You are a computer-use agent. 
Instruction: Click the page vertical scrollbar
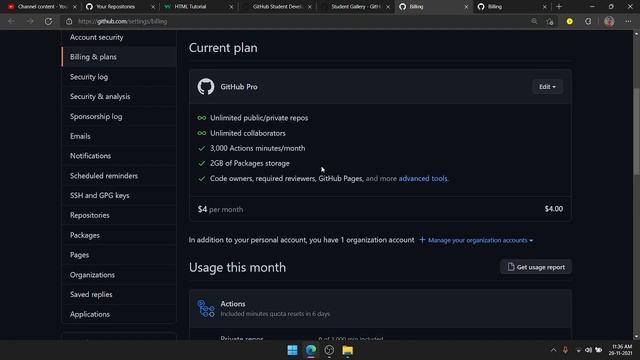(x=636, y=131)
